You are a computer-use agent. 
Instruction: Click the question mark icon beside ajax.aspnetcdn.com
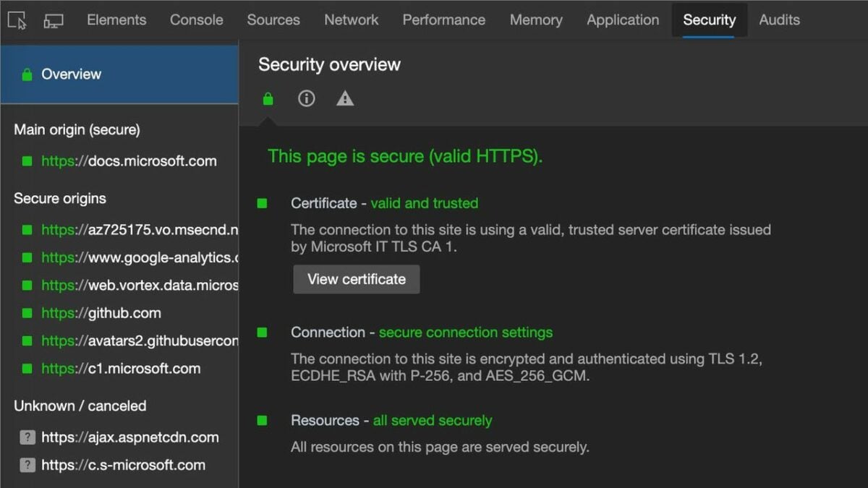tap(27, 437)
